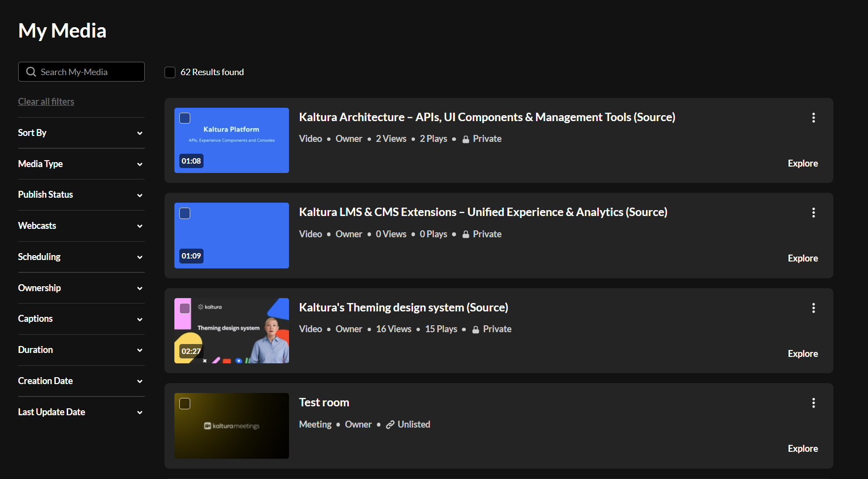Viewport: 868px width, 479px height.
Task: Click the 0 Plays count text
Action: click(433, 234)
